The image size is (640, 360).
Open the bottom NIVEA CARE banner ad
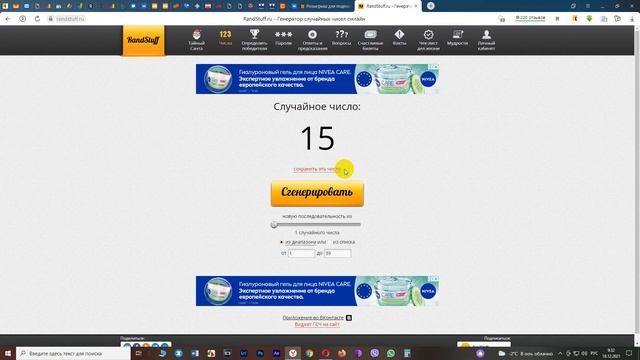[317, 291]
